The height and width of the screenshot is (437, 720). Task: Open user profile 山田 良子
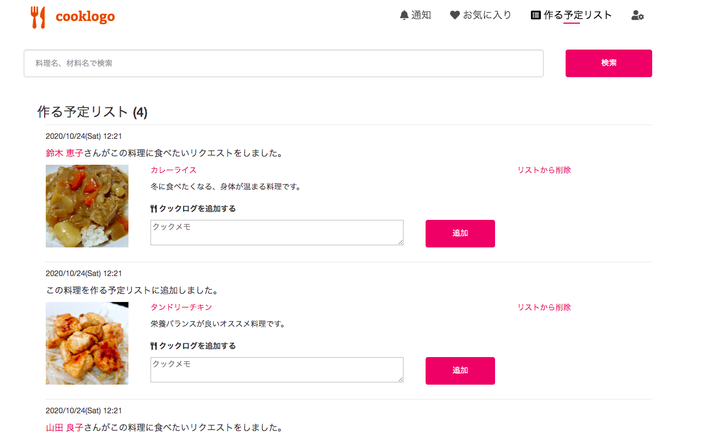pos(64,427)
